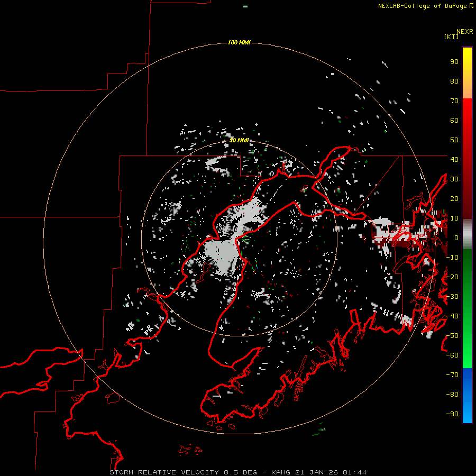Click the 20 value on velocity scale

tap(454, 198)
